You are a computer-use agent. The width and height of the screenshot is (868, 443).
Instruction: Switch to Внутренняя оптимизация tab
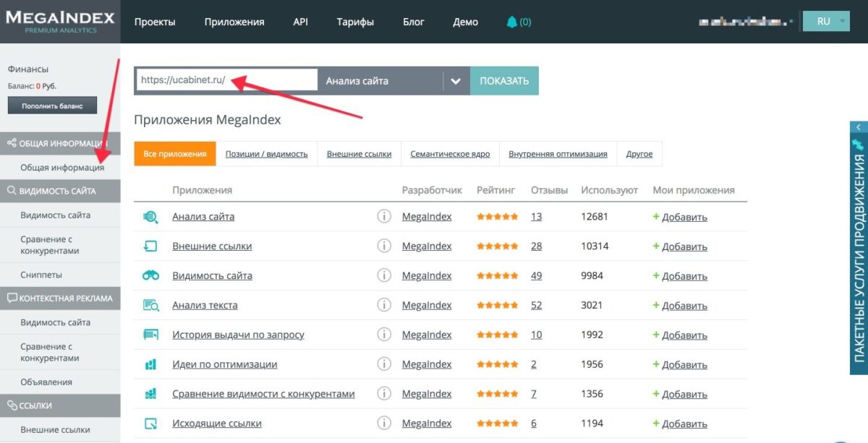tap(558, 154)
